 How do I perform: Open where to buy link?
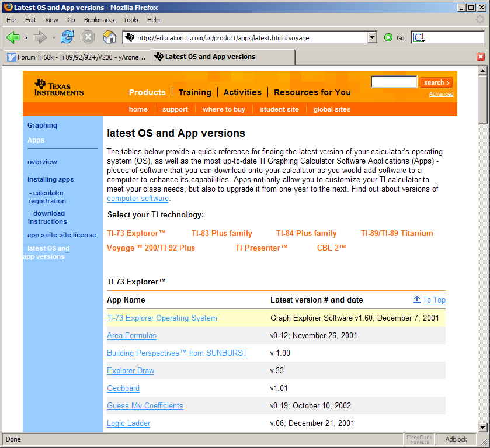click(x=224, y=109)
